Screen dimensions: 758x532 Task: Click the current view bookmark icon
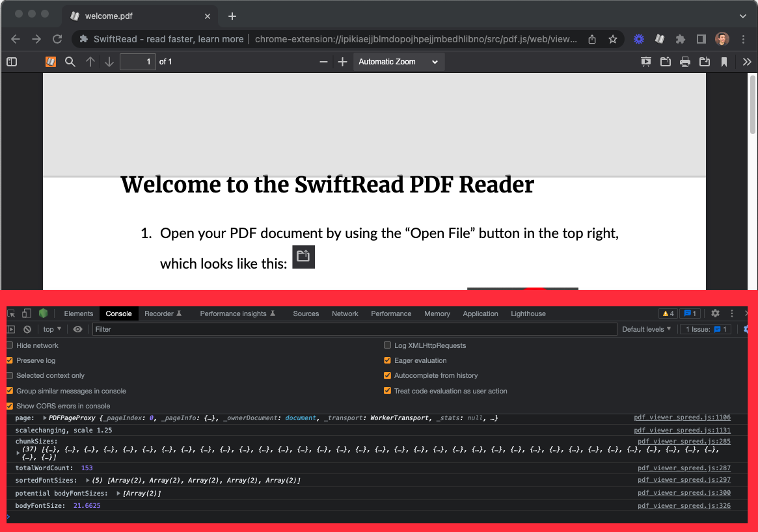click(x=724, y=62)
